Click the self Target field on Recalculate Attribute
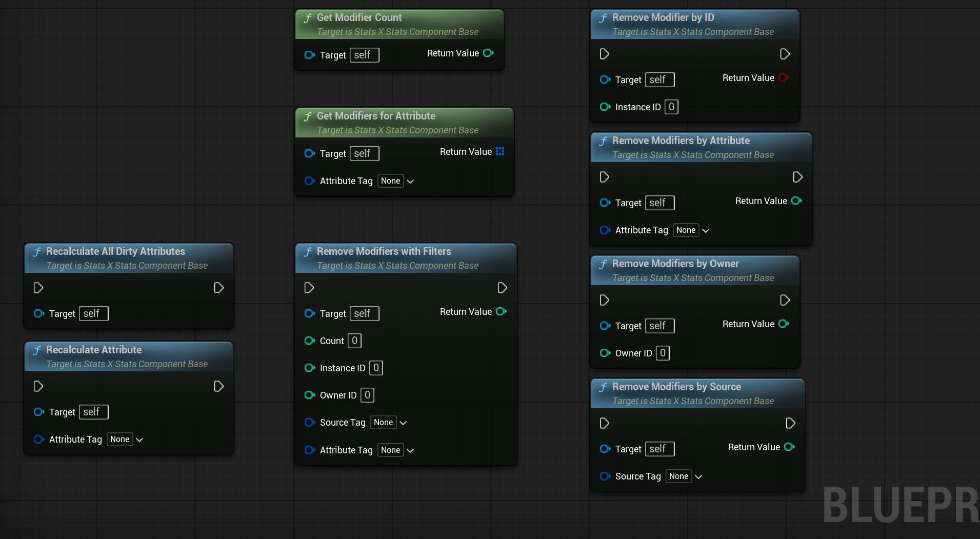 [x=93, y=412]
